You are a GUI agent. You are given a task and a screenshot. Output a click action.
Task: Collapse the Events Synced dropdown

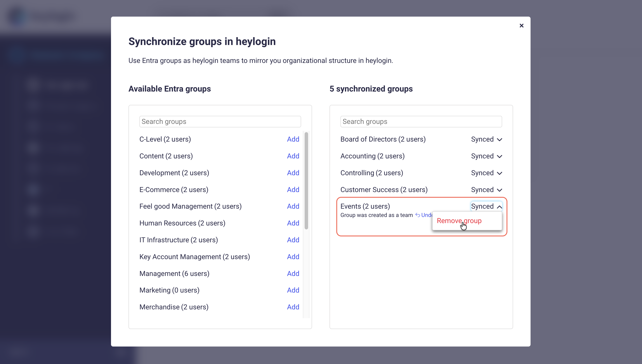[486, 206]
